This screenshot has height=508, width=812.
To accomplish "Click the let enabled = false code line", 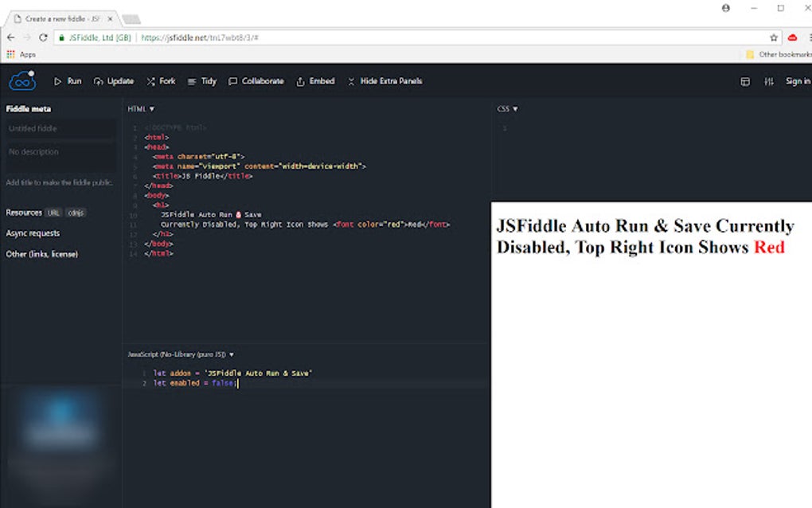I will click(x=196, y=383).
